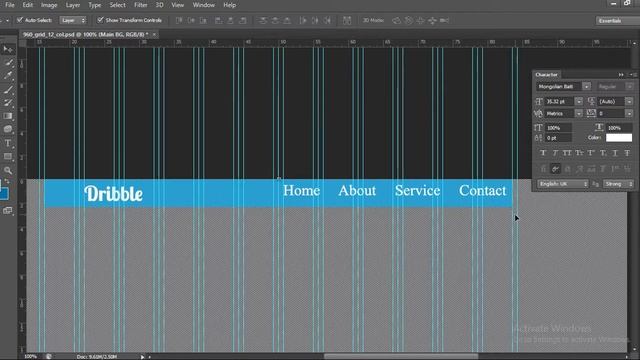Open the Essentials workspace switcher
Viewport: 640px width, 360px height.
(617, 20)
